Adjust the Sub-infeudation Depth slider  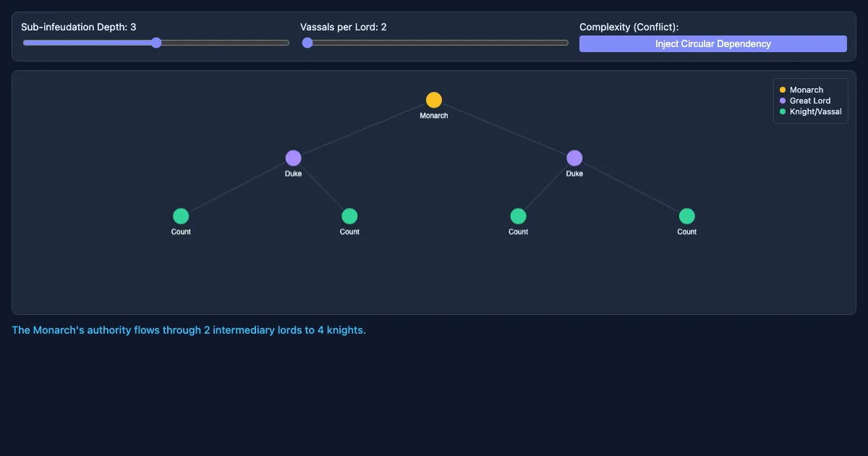click(156, 43)
